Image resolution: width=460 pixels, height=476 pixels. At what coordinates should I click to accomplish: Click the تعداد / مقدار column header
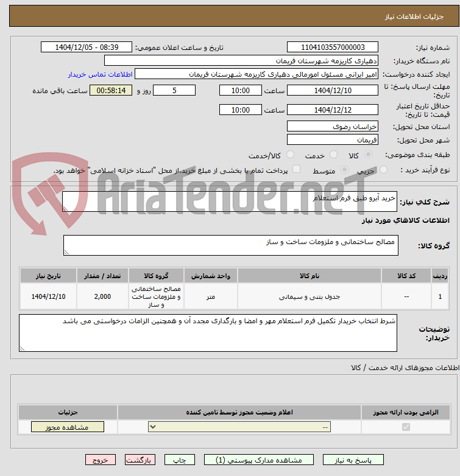click(x=102, y=276)
